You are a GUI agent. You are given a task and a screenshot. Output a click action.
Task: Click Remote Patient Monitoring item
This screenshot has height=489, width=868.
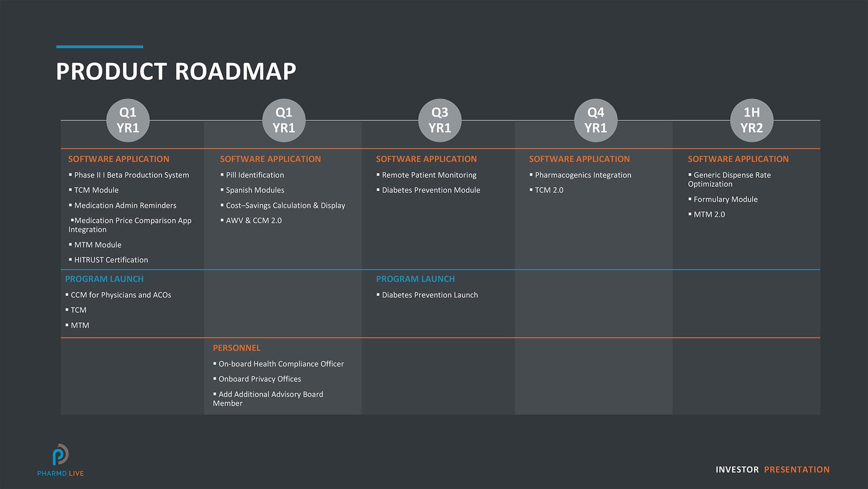429,175
